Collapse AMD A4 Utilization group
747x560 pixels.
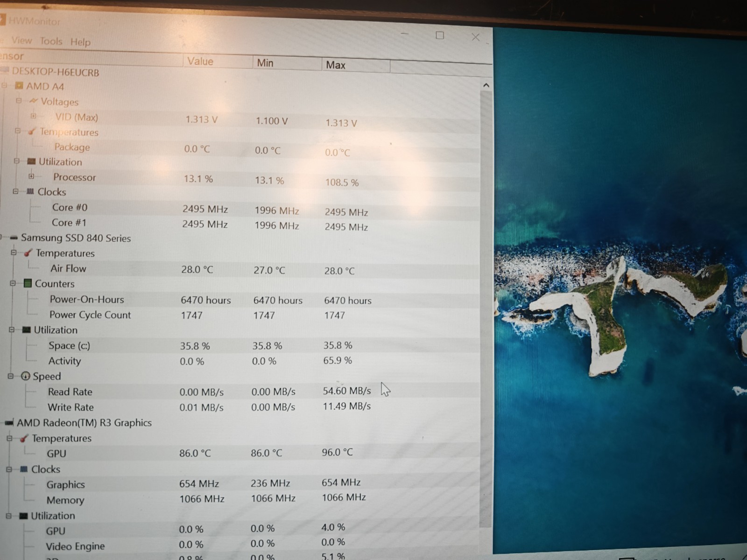click(x=17, y=161)
